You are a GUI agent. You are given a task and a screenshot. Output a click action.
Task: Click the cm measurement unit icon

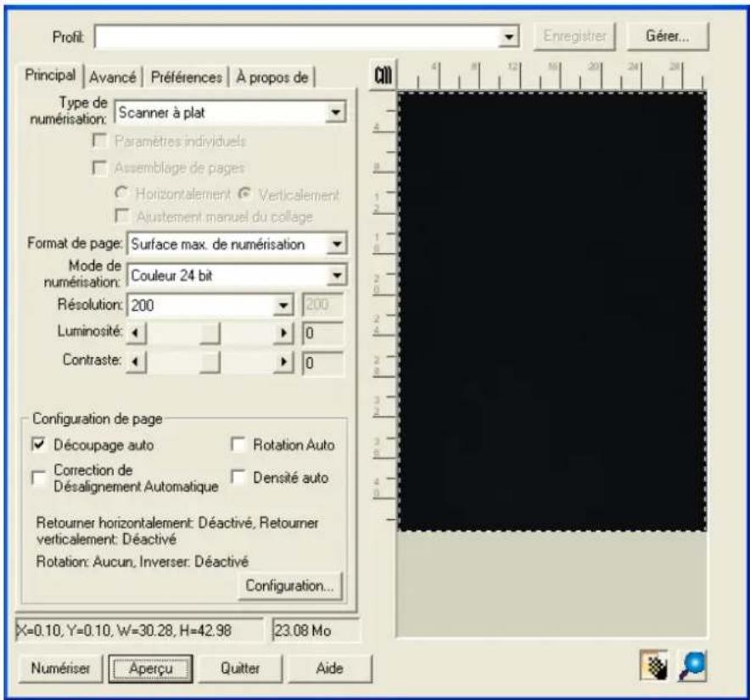(x=386, y=73)
